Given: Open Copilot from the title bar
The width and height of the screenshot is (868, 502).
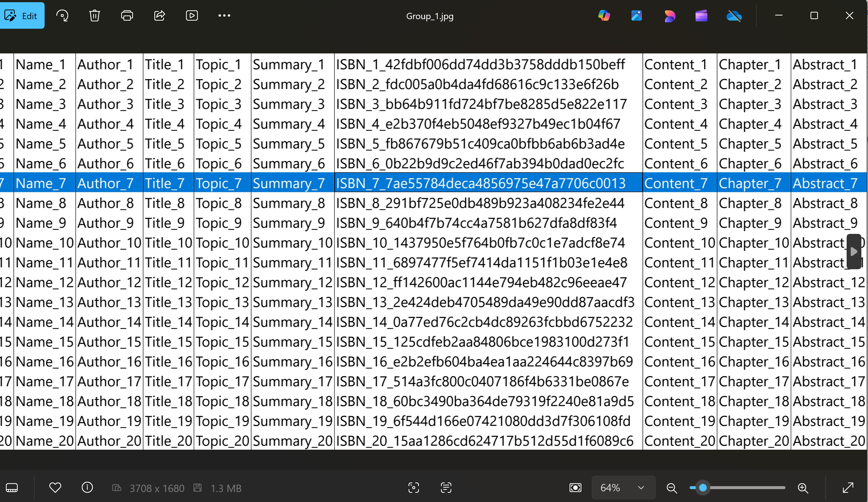Looking at the screenshot, I should (604, 16).
